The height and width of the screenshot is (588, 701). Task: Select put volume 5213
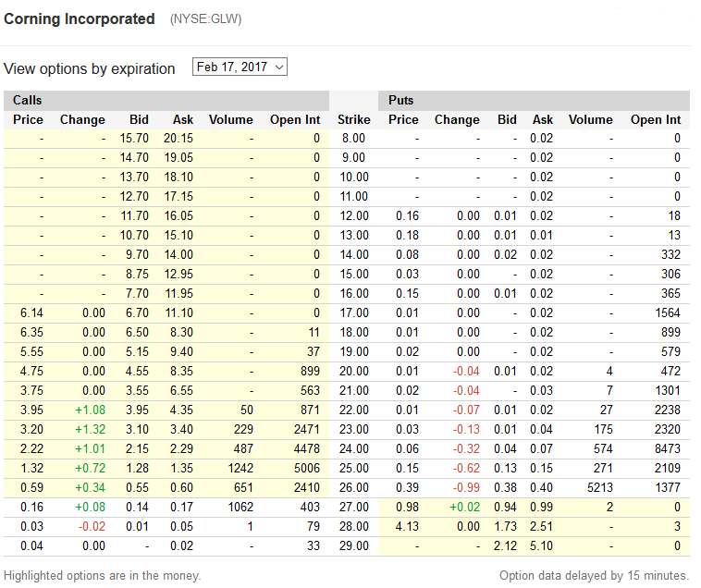600,488
